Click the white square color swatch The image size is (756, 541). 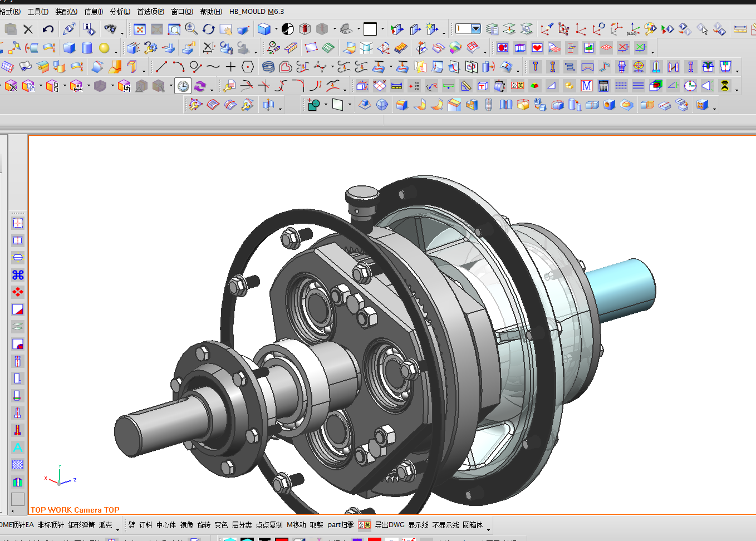point(370,29)
